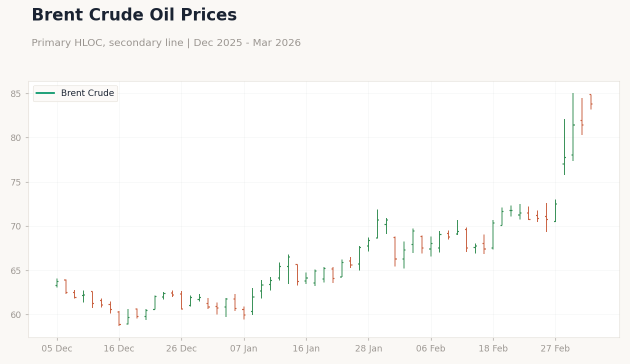This screenshot has height=364, width=630.
Task: Select the green HLOC bar above 27 Feb
Action: [x=555, y=211]
